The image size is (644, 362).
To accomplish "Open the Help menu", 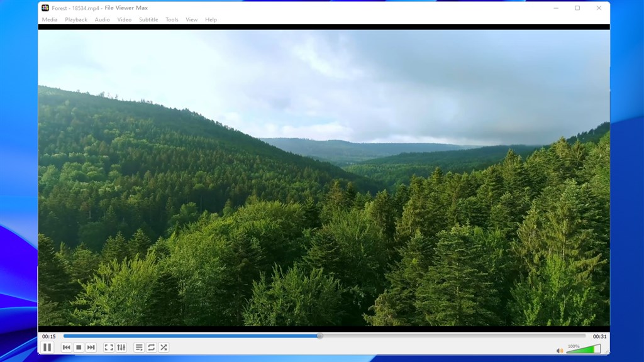I will (x=211, y=19).
